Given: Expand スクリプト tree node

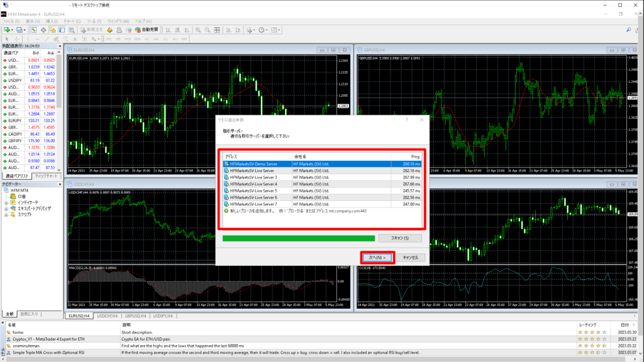Looking at the screenshot, I should [x=6, y=215].
